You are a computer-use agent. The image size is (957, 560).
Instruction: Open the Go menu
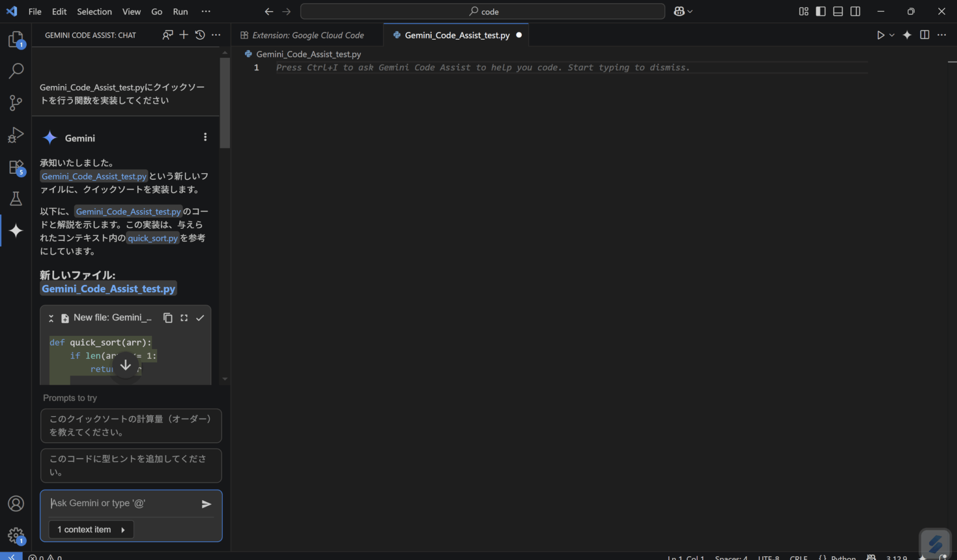(x=157, y=12)
